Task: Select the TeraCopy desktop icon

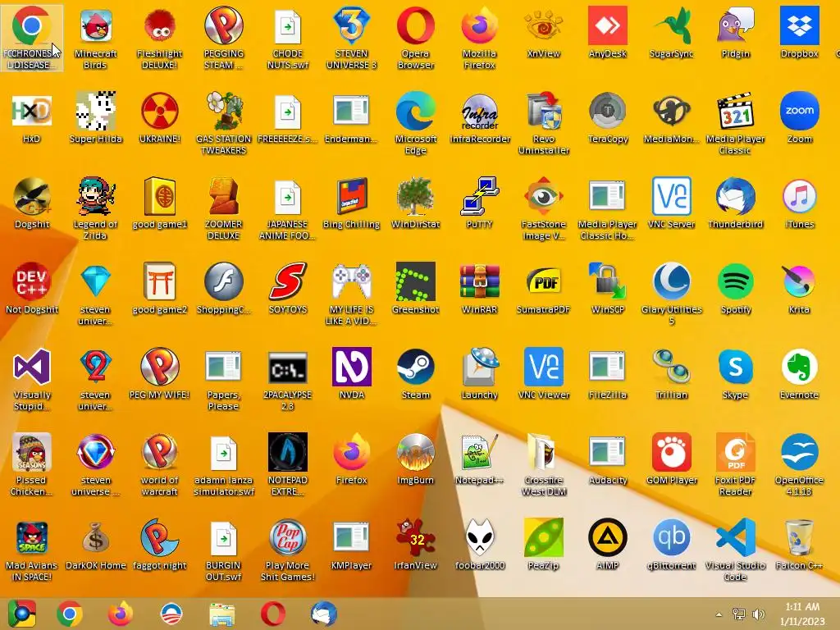Action: pyautogui.click(x=608, y=111)
